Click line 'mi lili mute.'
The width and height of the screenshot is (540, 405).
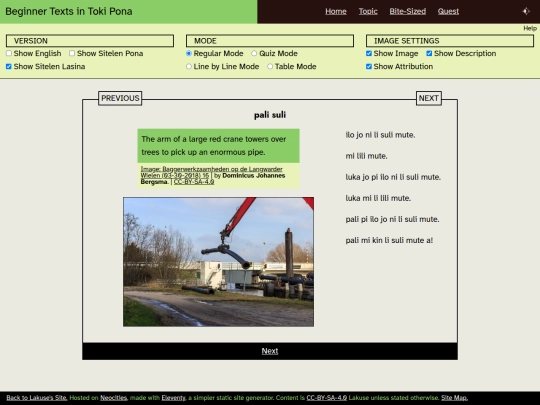pos(366,156)
